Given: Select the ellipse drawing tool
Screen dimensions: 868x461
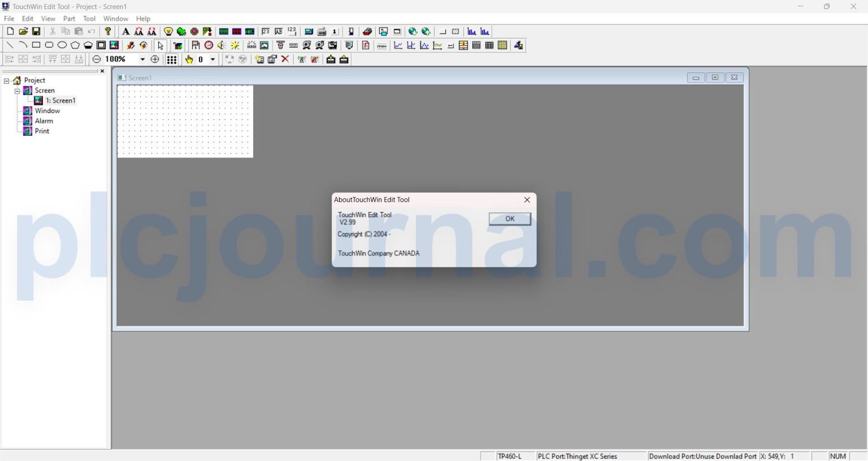Looking at the screenshot, I should point(62,45).
